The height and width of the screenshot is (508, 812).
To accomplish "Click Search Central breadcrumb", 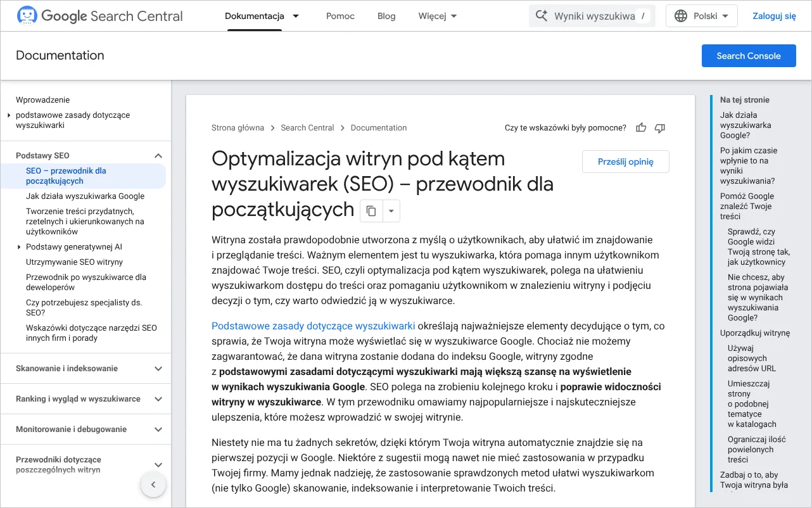I will click(307, 128).
